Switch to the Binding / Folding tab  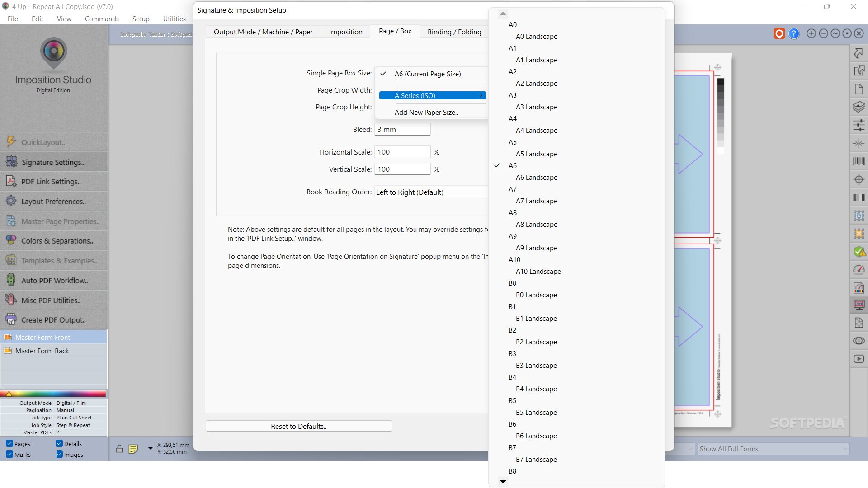pyautogui.click(x=454, y=32)
